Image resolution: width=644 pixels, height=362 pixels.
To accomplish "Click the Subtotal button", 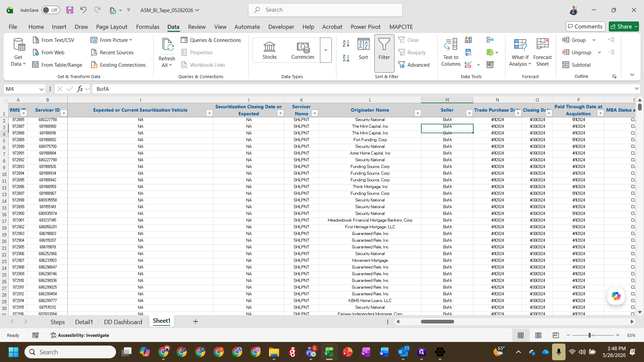I will tap(577, 65).
